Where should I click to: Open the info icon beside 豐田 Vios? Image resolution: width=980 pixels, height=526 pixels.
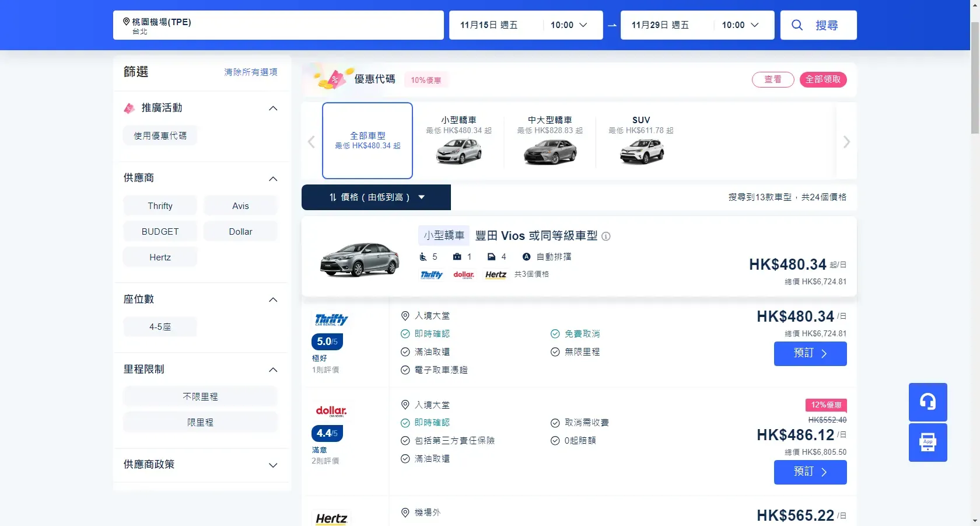[x=605, y=236]
